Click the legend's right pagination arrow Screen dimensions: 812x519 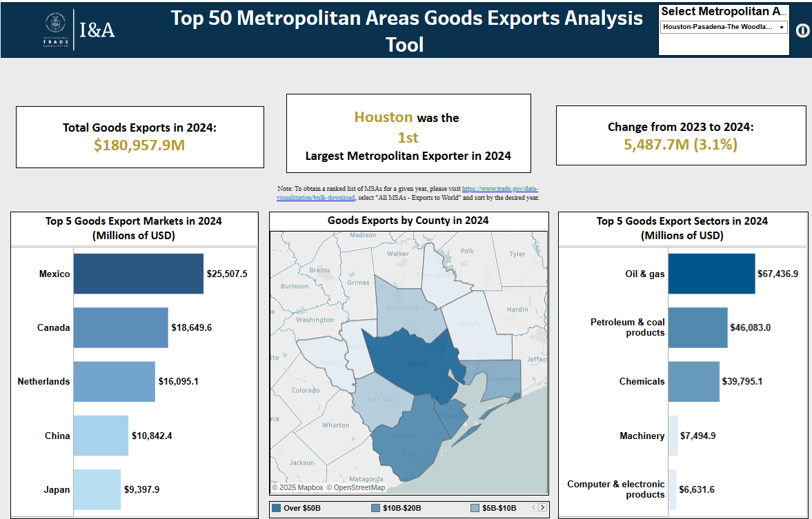click(x=541, y=507)
